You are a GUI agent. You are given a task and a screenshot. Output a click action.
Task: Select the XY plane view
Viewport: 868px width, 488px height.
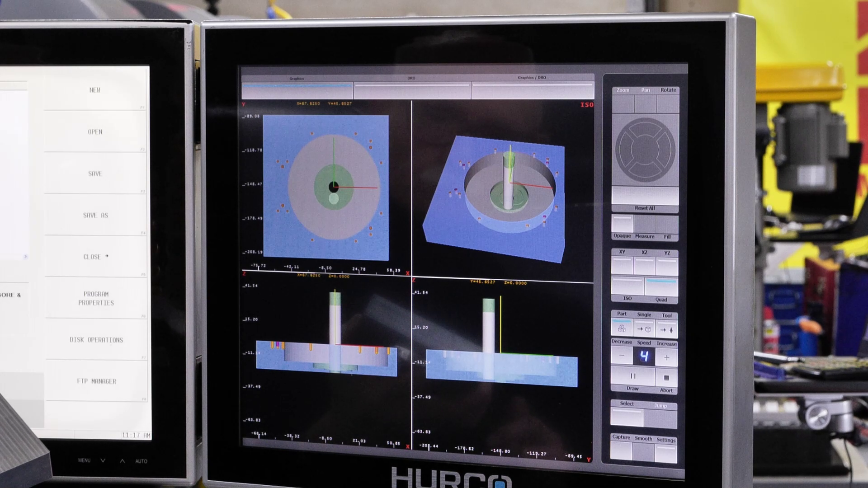622,266
